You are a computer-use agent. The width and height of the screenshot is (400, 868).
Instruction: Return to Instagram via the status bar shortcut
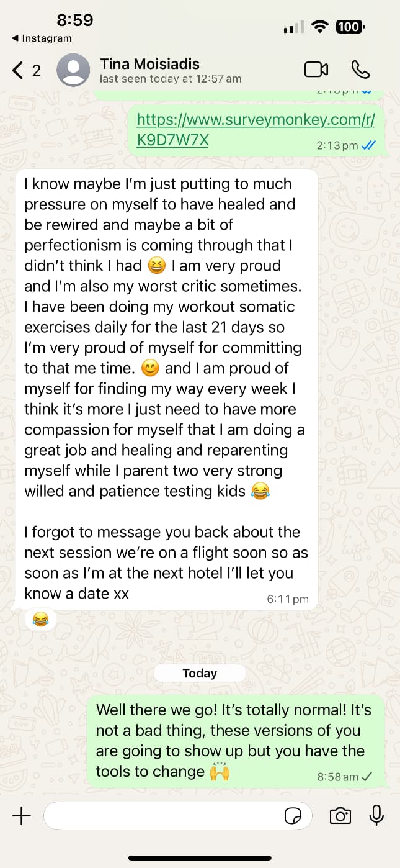click(37, 38)
